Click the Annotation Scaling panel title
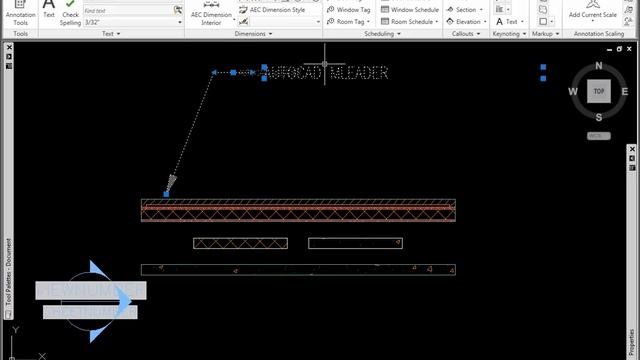640x360 pixels. [x=599, y=34]
